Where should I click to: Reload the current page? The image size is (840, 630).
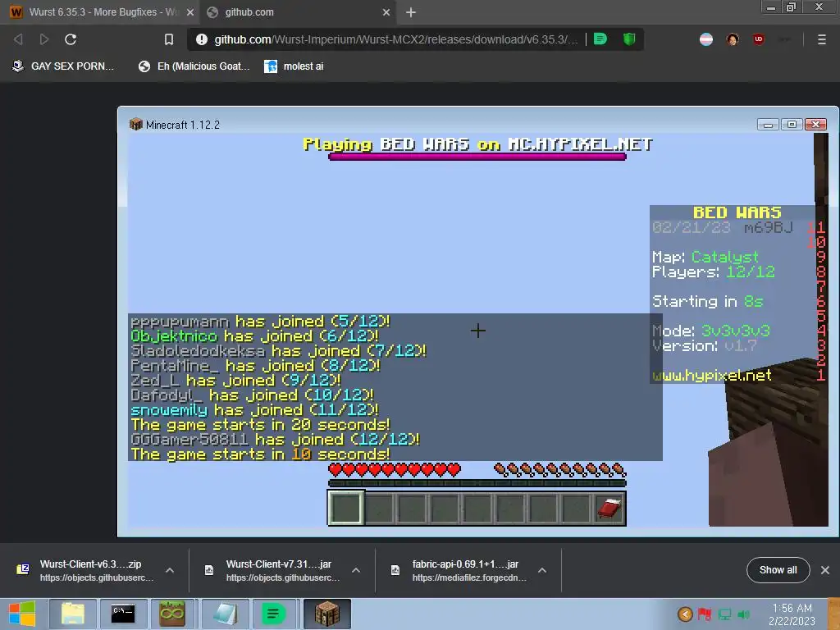coord(71,39)
